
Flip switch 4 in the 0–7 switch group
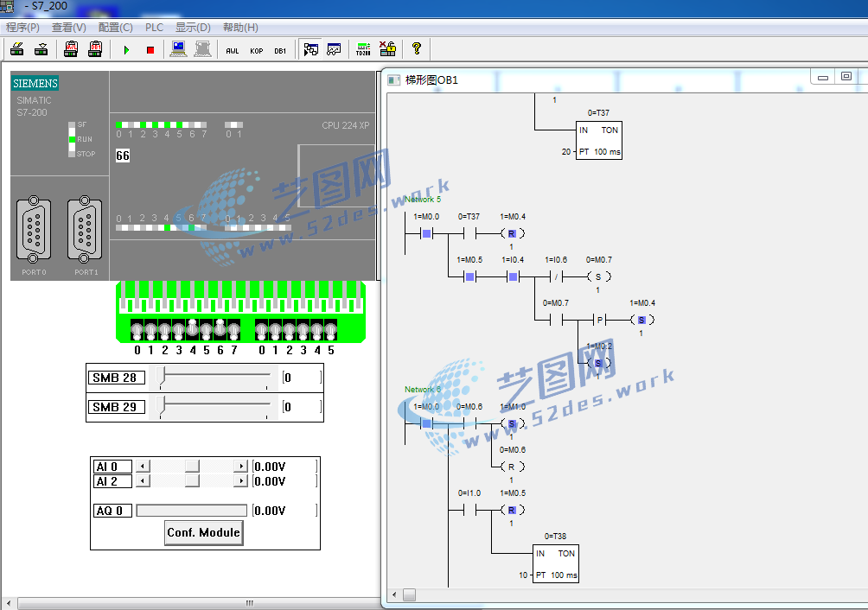pos(192,329)
